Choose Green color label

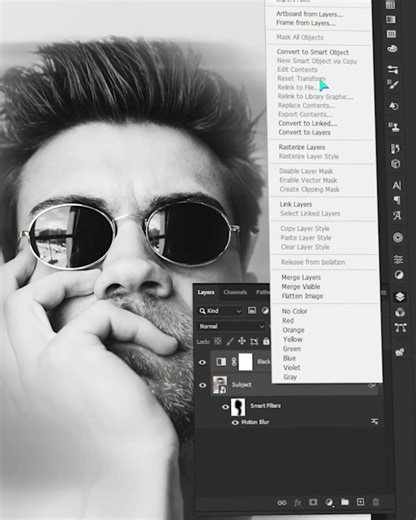(x=292, y=349)
